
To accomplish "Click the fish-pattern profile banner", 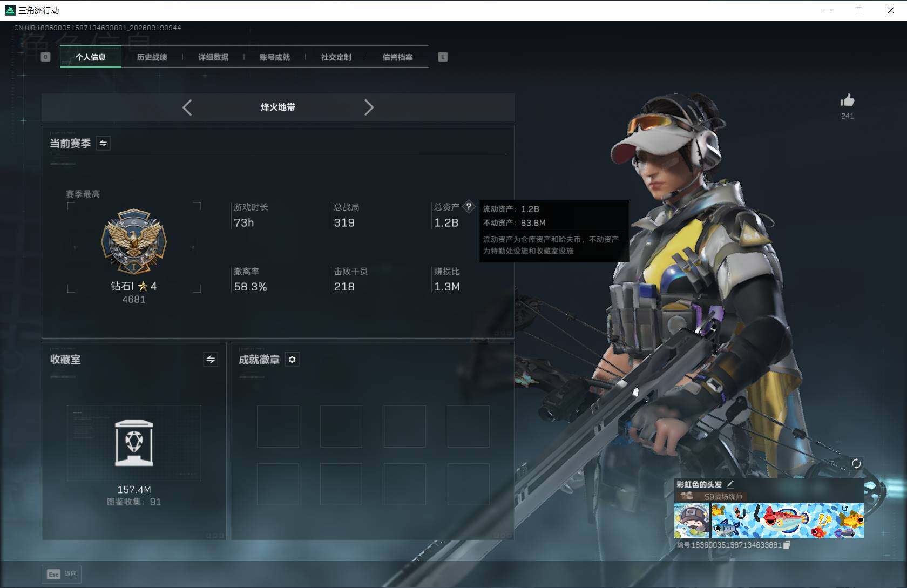I will click(x=788, y=521).
